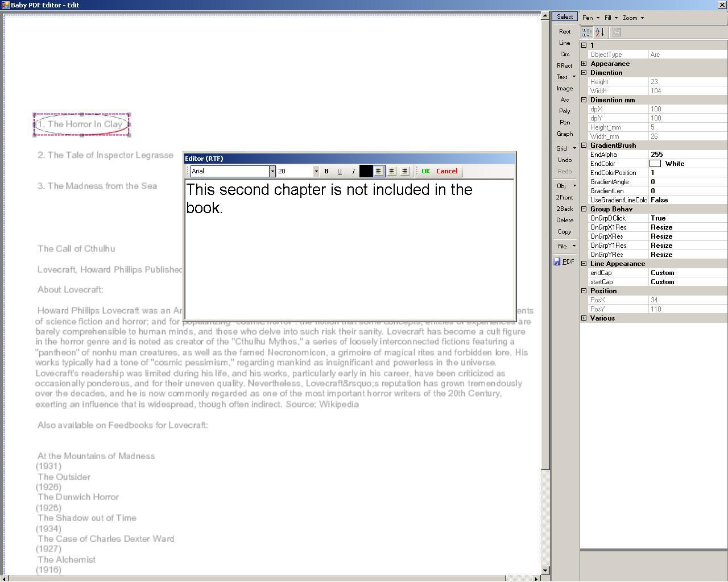Click the horizontal scrollbar left arrow
This screenshot has width=728, height=582.
point(4,579)
